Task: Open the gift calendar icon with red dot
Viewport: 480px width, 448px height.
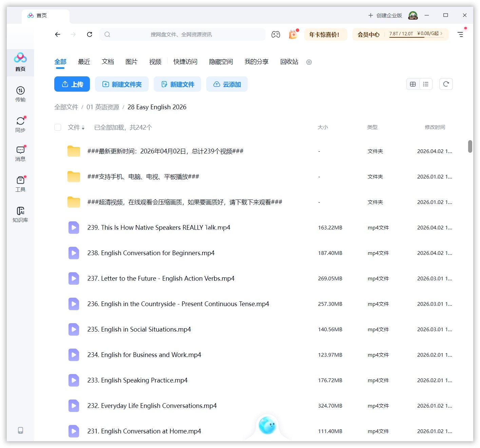Action: pos(293,34)
